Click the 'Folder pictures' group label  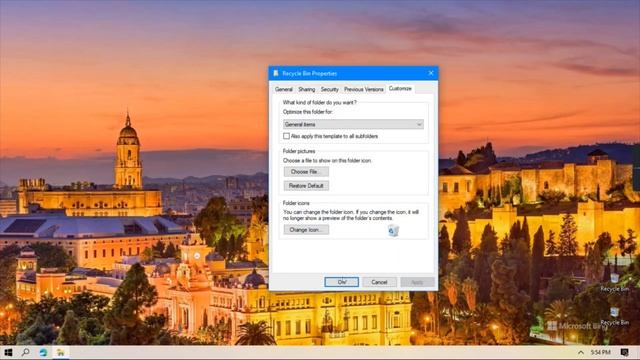click(299, 151)
